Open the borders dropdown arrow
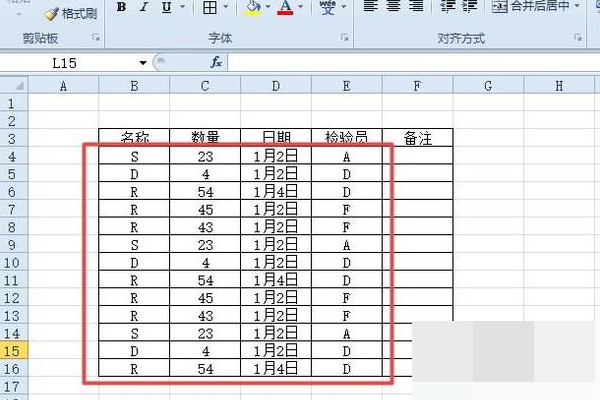The image size is (600, 400). coord(226,7)
